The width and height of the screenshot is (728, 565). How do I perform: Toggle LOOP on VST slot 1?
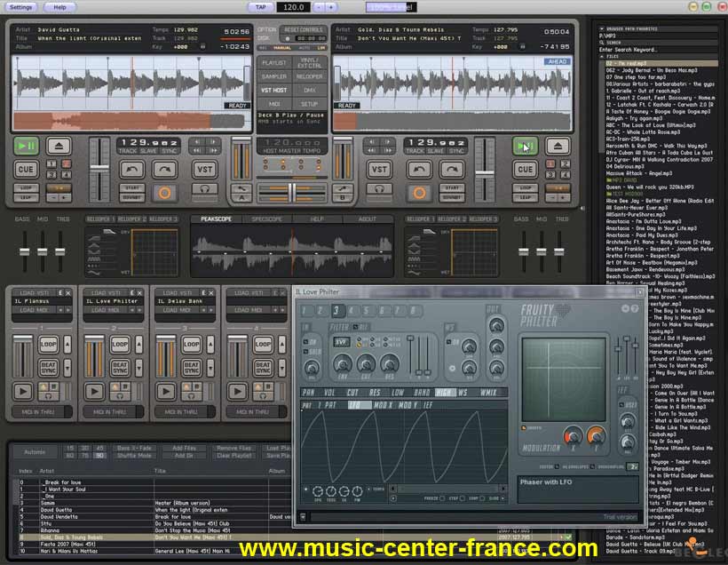48,345
